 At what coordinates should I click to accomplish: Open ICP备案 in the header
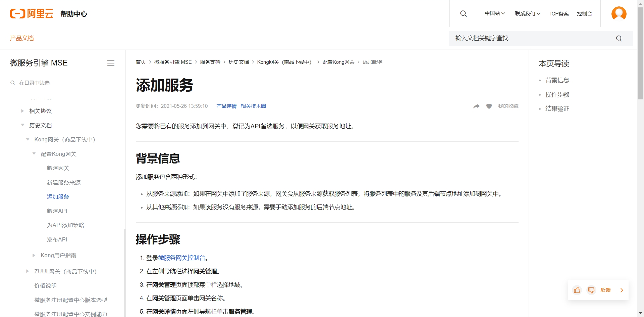click(559, 14)
